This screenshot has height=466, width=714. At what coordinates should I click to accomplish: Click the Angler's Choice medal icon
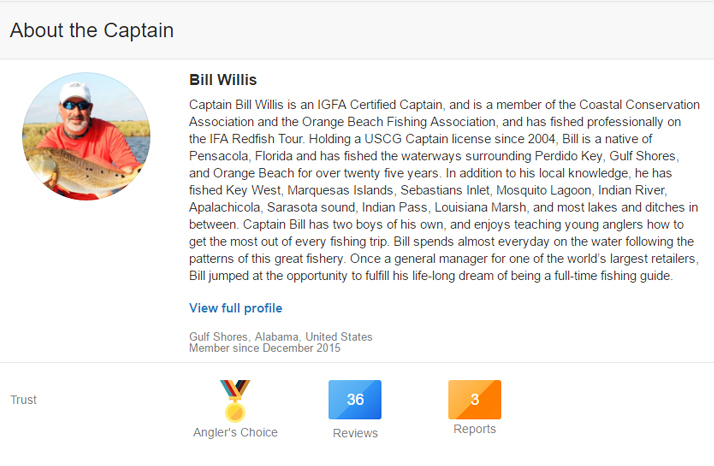click(235, 401)
